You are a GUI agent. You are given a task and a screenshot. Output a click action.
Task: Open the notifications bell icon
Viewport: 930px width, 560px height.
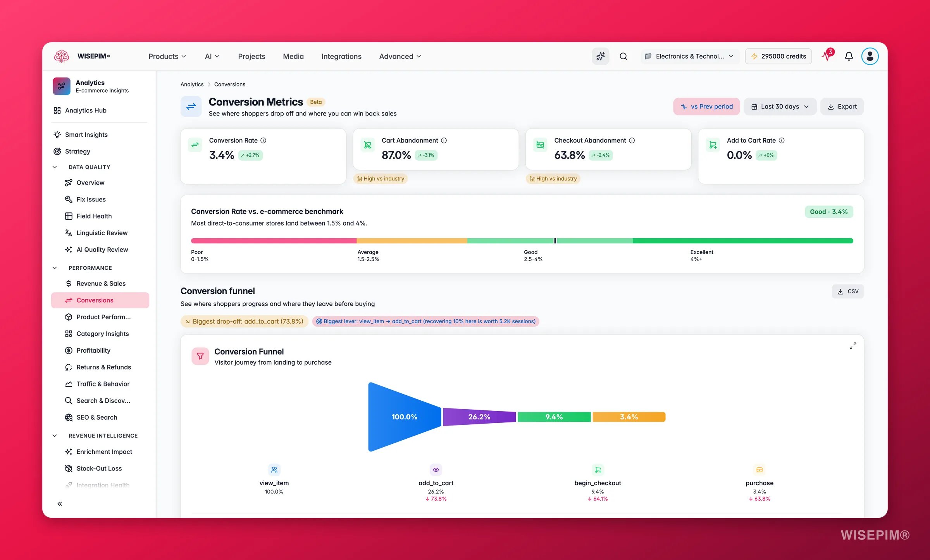click(849, 56)
